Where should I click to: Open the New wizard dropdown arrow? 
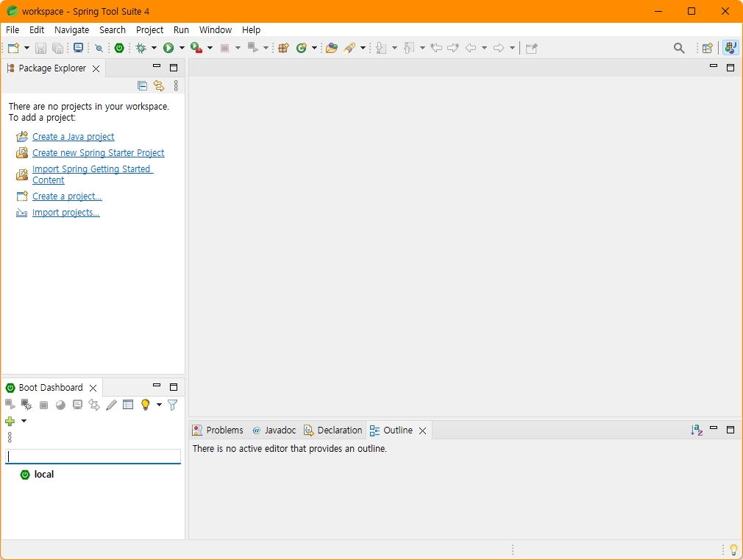point(26,48)
